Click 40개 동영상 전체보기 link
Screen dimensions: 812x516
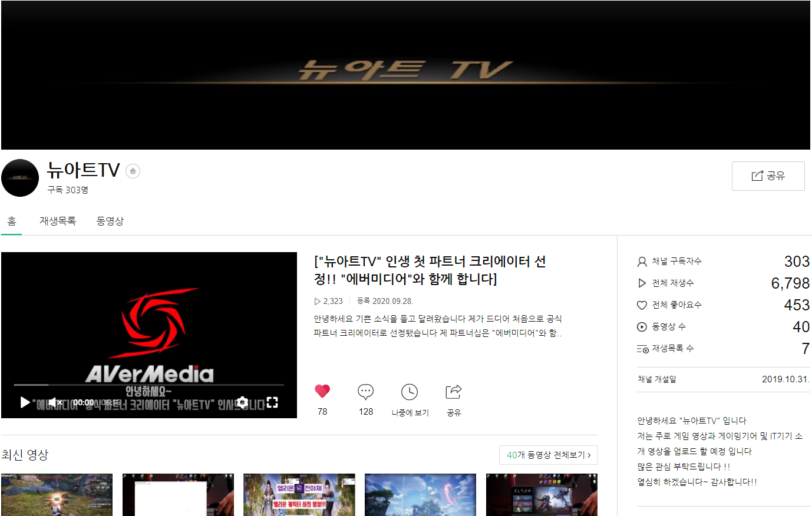(548, 455)
